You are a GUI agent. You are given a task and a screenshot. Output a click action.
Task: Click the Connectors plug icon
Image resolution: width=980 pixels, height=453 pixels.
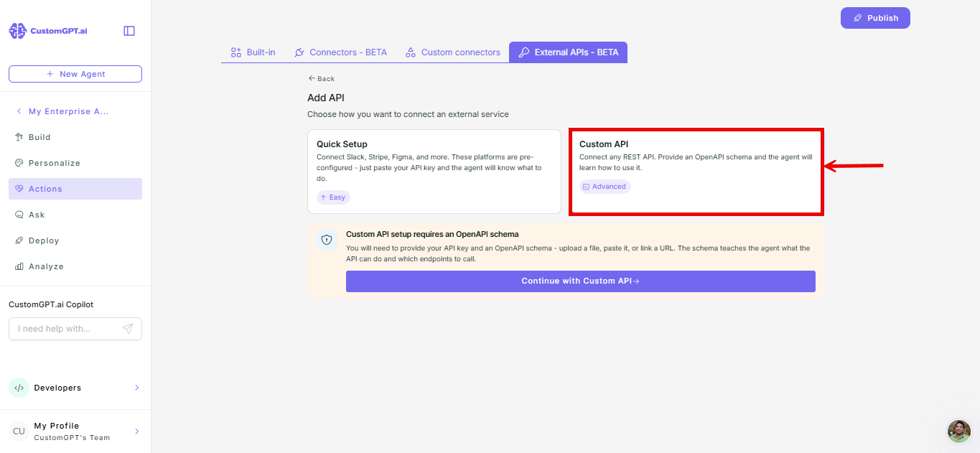[x=299, y=52]
